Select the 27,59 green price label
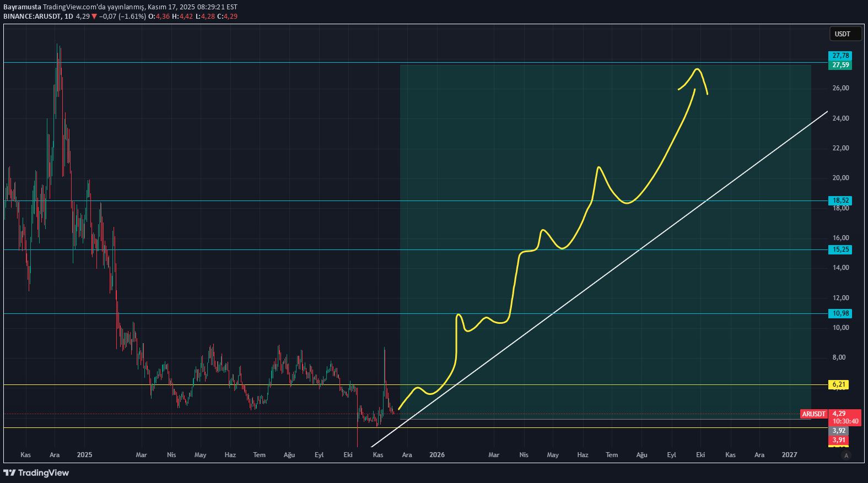 [x=840, y=65]
